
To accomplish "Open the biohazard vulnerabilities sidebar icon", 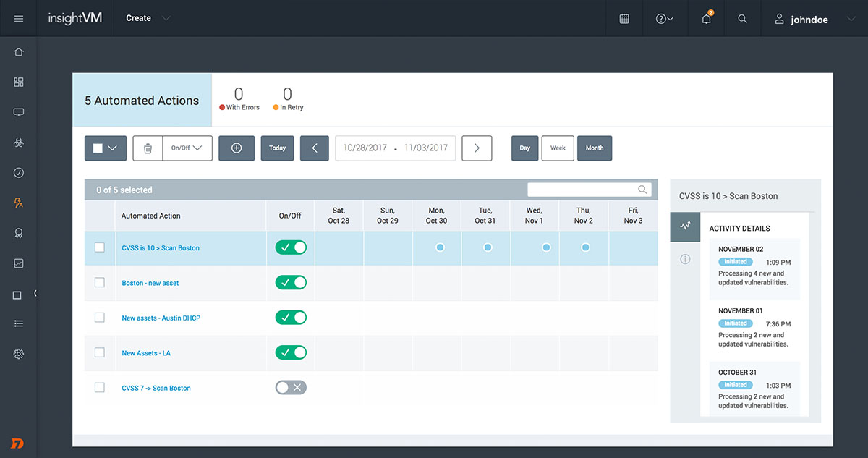I will pos(19,143).
